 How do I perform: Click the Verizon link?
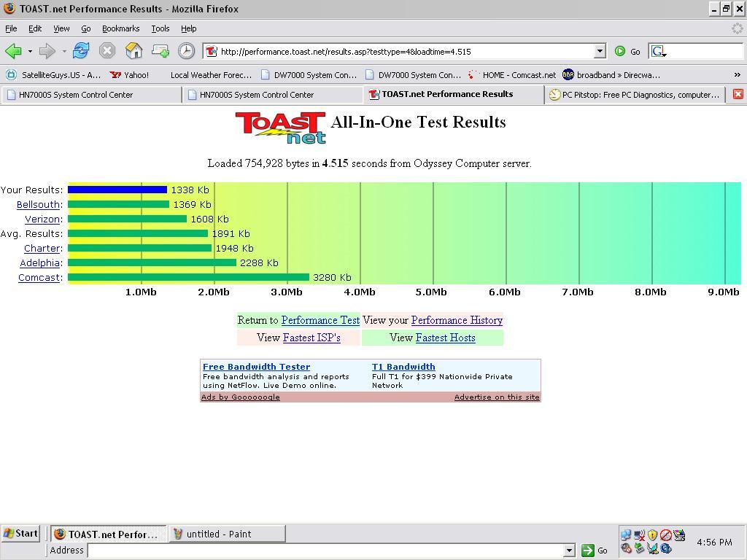(x=42, y=219)
